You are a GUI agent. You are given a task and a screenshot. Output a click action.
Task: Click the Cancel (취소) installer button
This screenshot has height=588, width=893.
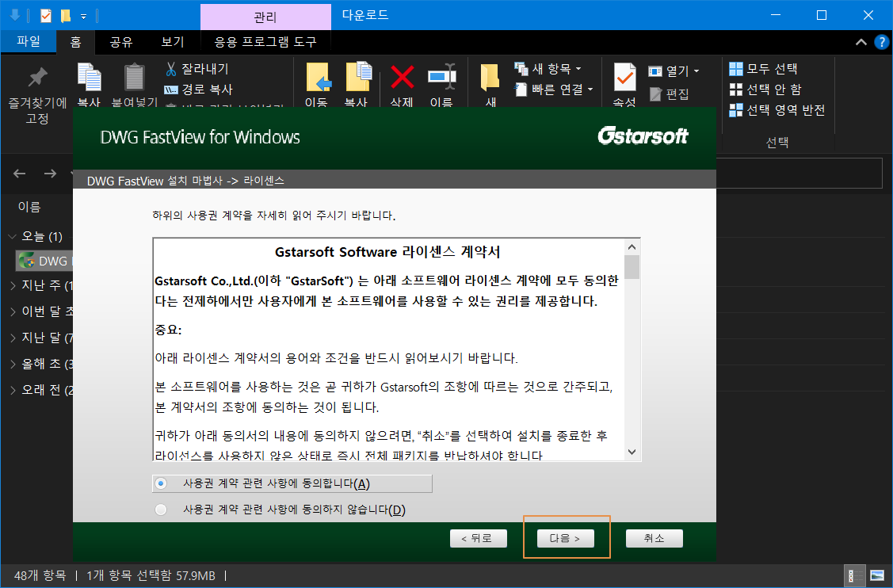[654, 538]
